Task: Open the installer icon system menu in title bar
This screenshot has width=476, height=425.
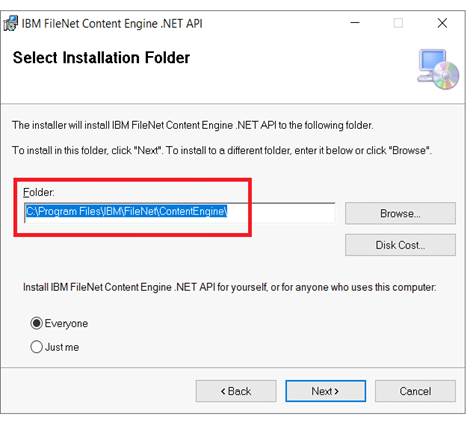Action: coord(11,24)
